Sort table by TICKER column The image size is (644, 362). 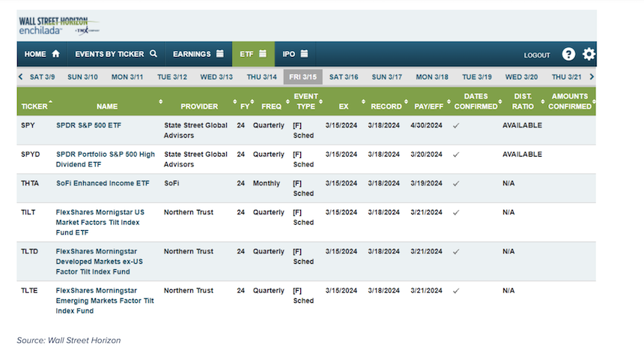click(34, 106)
